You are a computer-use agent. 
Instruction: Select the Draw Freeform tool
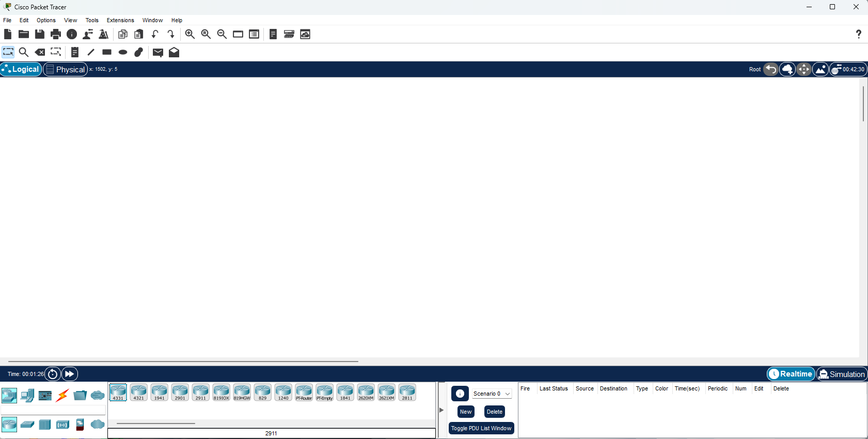point(139,52)
